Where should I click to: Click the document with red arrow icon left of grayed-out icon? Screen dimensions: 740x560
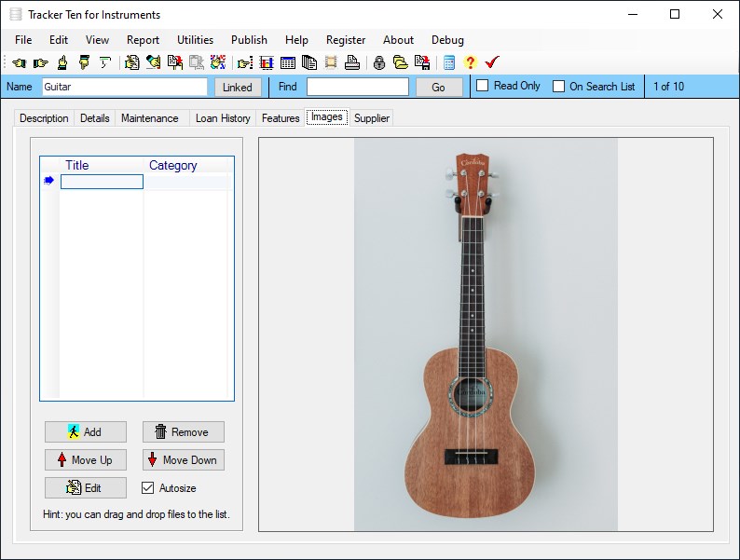point(175,62)
